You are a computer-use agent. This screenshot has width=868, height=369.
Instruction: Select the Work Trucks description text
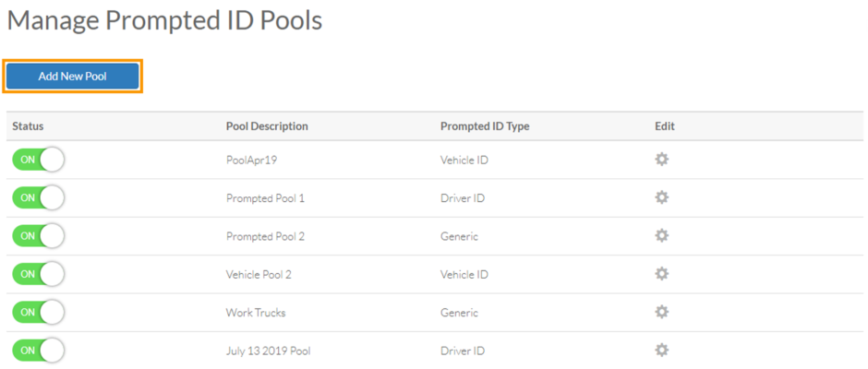point(256,313)
